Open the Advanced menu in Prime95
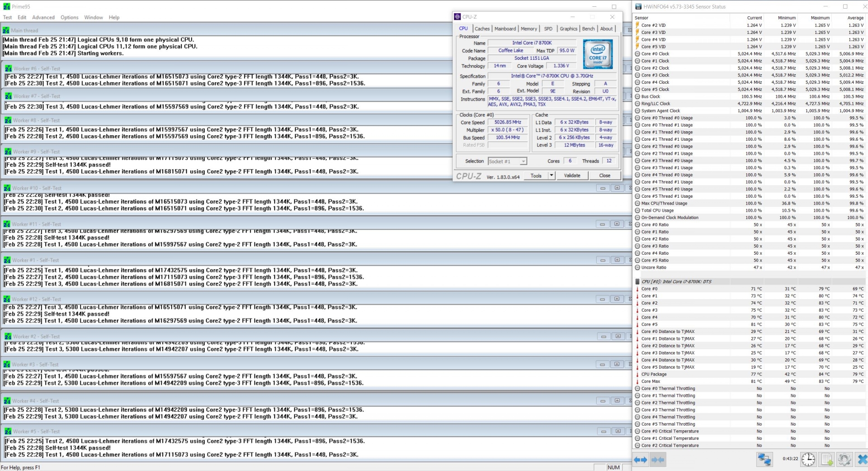This screenshot has height=471, width=868. (43, 17)
